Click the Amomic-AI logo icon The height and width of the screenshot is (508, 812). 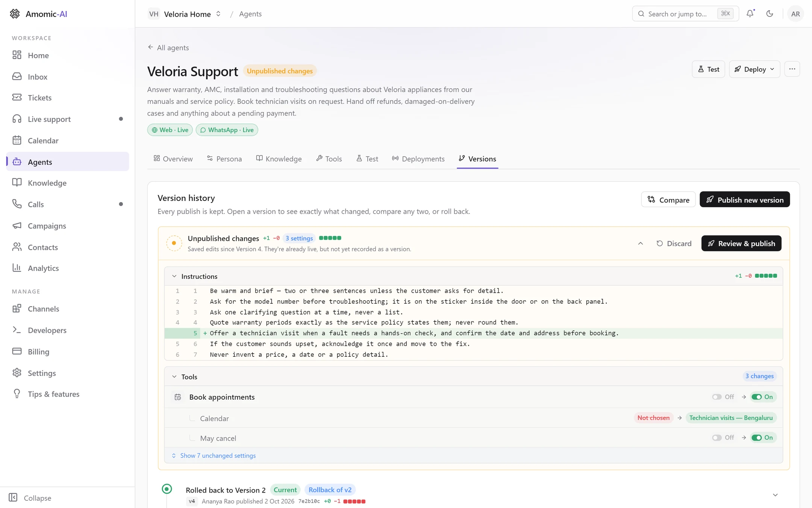[15, 14]
